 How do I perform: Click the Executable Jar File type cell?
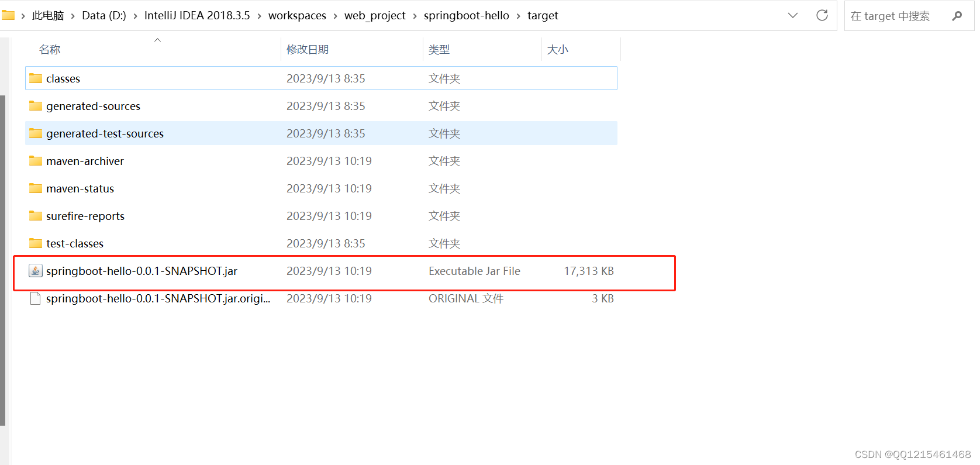474,271
